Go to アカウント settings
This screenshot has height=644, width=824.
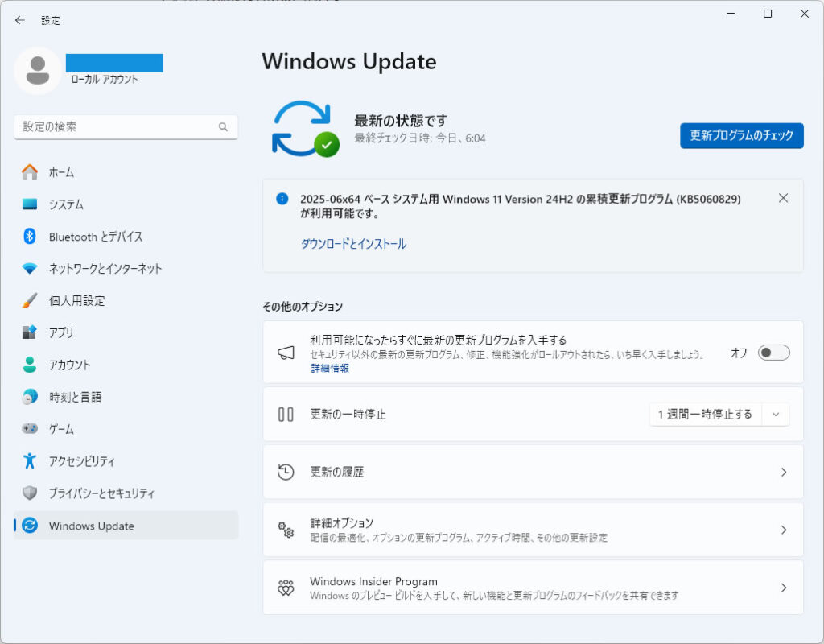point(126,365)
